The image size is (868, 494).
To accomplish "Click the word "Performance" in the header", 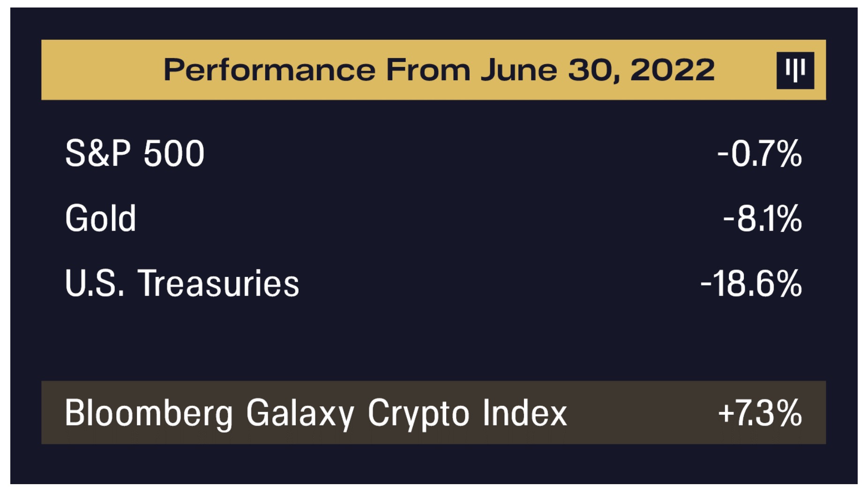I will pyautogui.click(x=269, y=70).
